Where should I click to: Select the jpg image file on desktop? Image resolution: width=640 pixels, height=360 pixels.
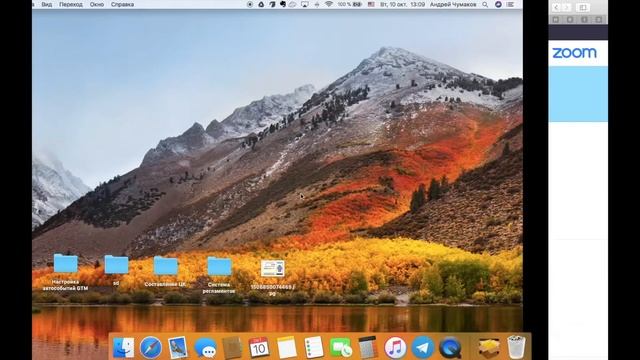point(272,278)
